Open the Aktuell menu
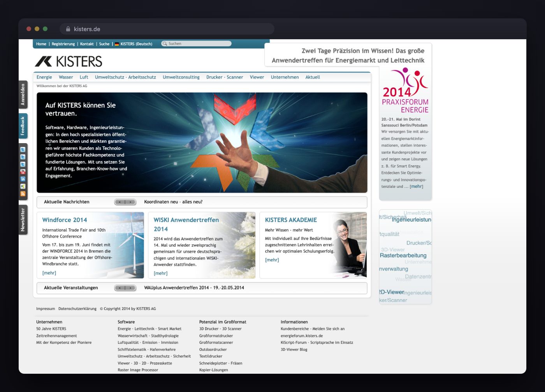Screen dimensions: 545x392 313,77
